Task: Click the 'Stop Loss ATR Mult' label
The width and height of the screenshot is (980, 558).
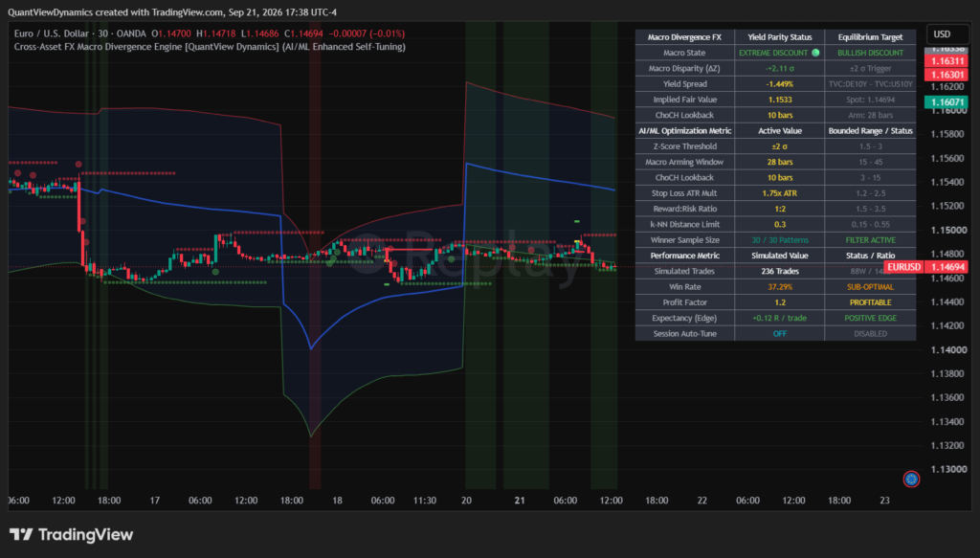Action: point(684,193)
